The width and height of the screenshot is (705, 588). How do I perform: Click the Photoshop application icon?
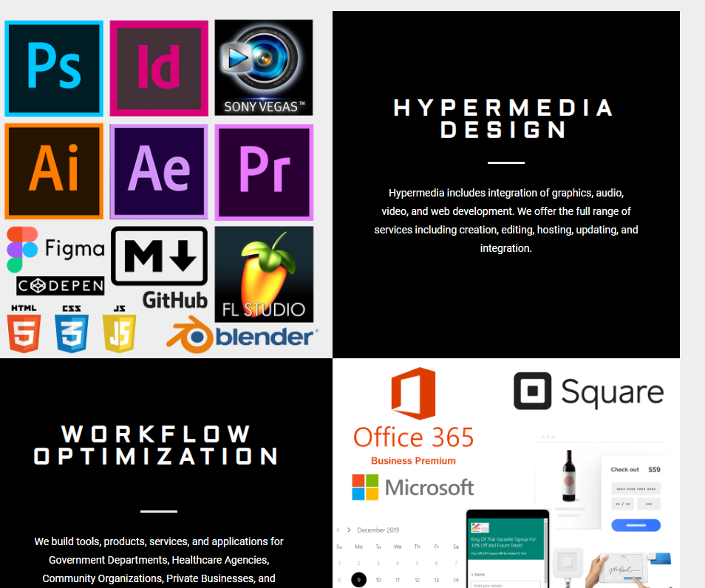tap(53, 66)
